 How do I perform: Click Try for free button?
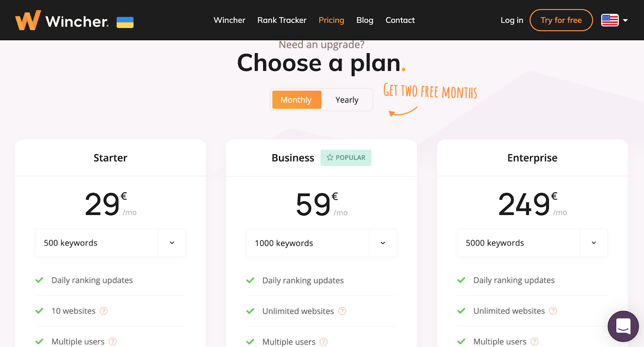point(561,20)
